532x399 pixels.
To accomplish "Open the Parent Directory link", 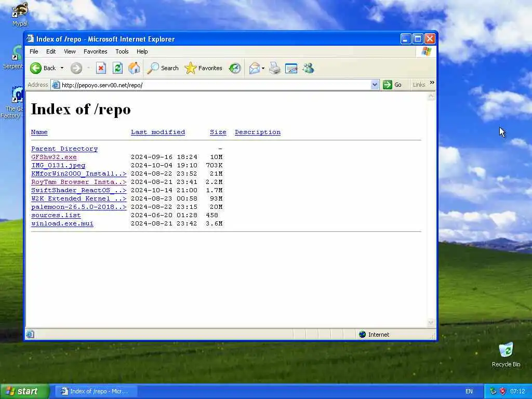I will (x=64, y=149).
